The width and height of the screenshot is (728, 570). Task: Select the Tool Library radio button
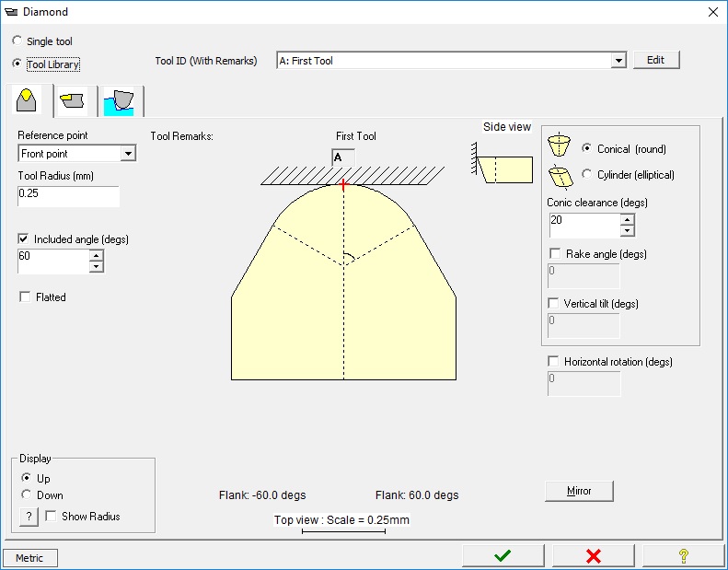click(x=17, y=64)
